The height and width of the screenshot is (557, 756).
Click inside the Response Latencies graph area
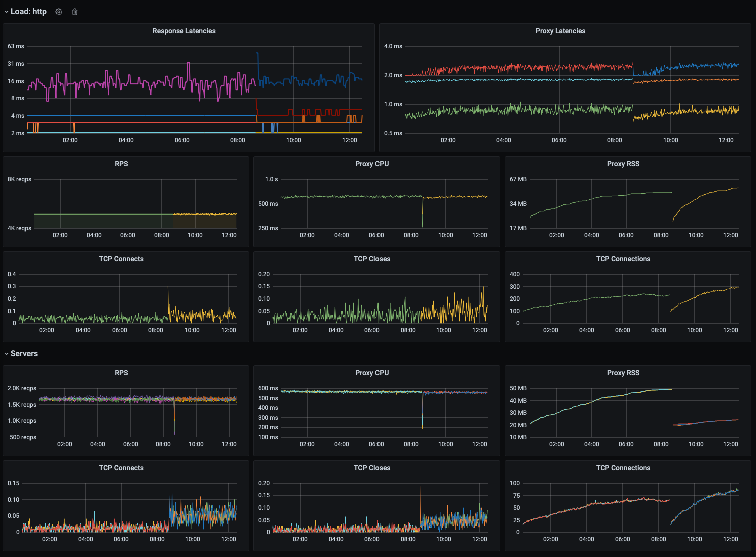[x=195, y=90]
